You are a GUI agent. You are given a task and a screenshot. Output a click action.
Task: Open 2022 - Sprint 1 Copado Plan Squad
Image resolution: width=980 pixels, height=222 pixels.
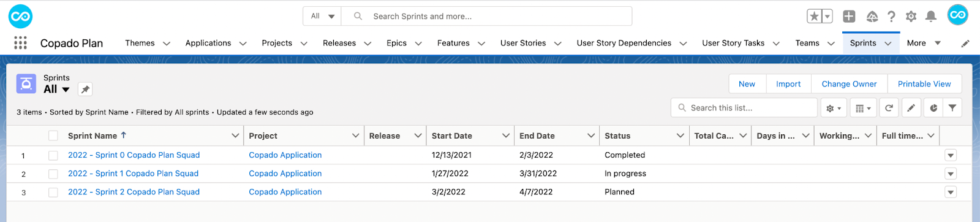coord(133,174)
